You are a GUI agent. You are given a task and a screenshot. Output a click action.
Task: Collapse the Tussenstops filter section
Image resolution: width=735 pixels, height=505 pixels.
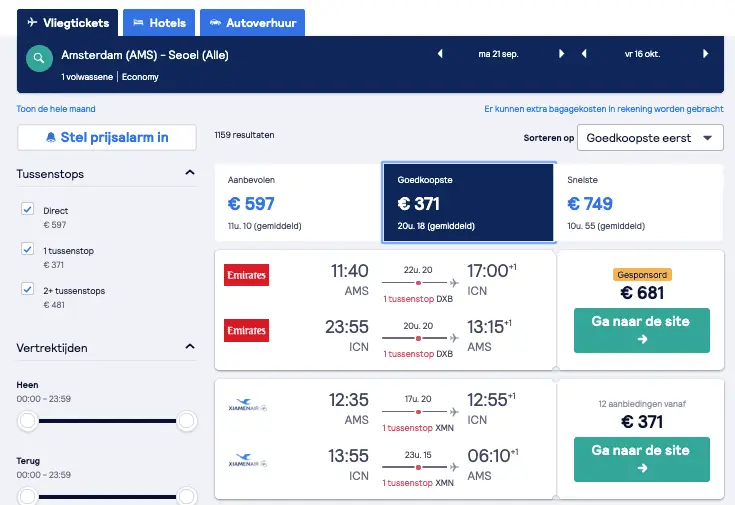[x=190, y=173]
